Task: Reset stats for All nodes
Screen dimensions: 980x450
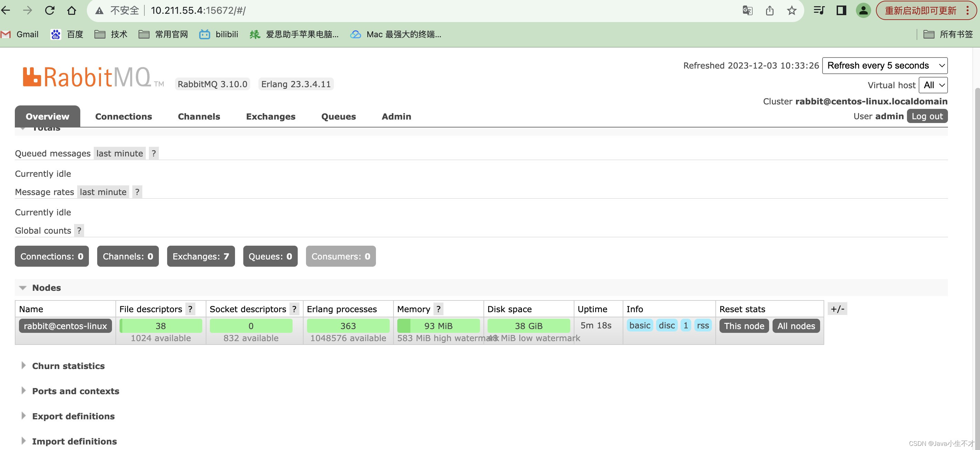Action: (796, 326)
